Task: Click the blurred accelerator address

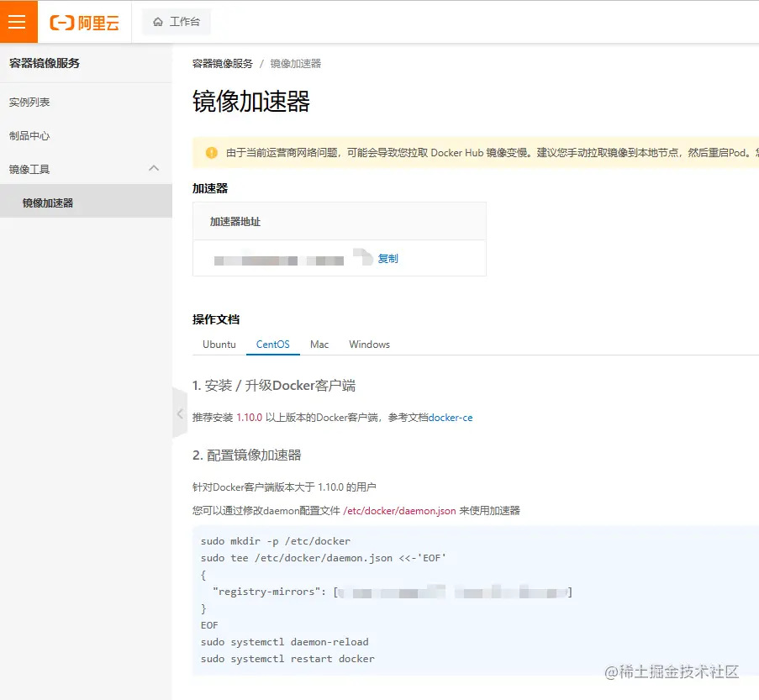Action: point(279,261)
